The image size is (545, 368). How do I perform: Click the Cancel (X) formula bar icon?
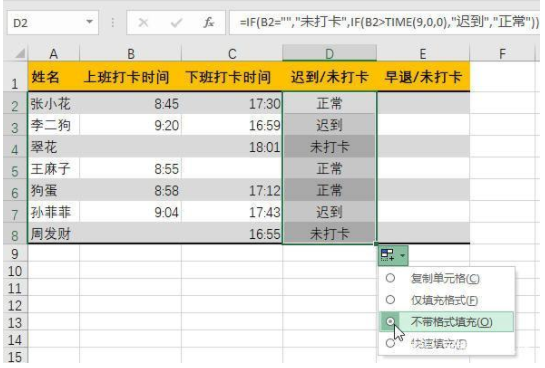[143, 23]
